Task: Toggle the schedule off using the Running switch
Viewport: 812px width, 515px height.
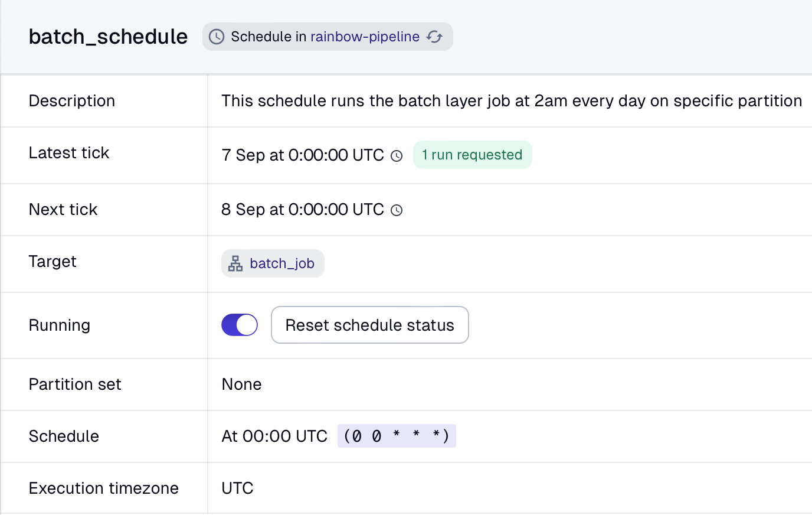Action: click(239, 325)
